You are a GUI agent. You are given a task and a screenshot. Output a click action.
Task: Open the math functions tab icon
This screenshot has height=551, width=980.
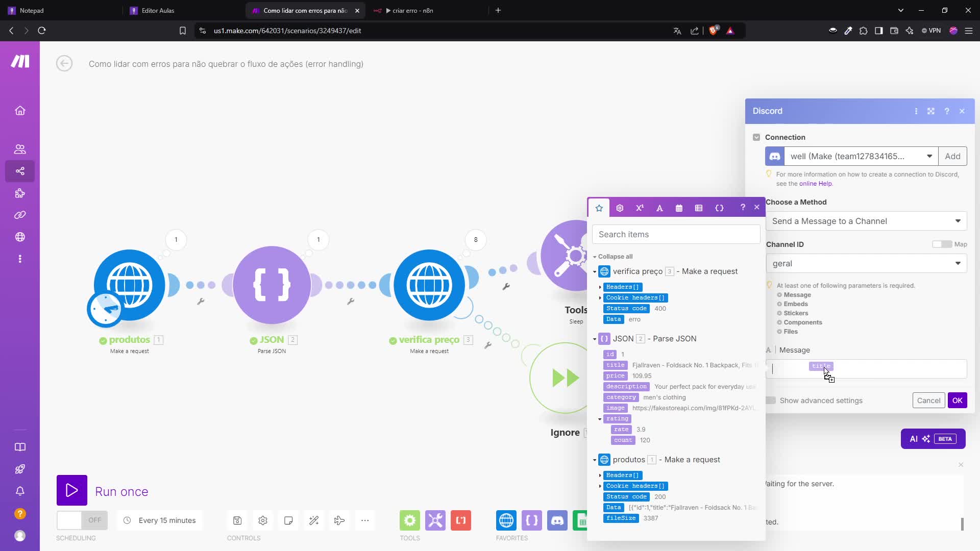coord(640,208)
